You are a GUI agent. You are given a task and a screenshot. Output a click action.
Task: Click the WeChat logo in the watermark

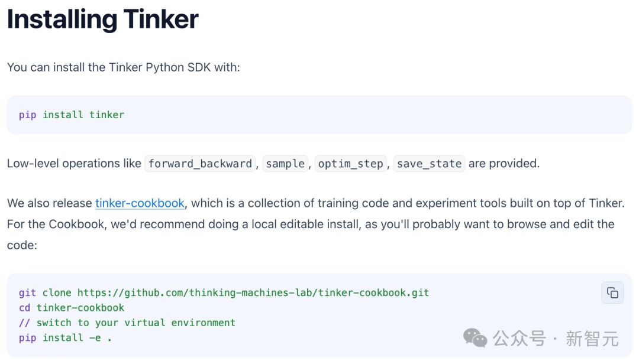475,338
